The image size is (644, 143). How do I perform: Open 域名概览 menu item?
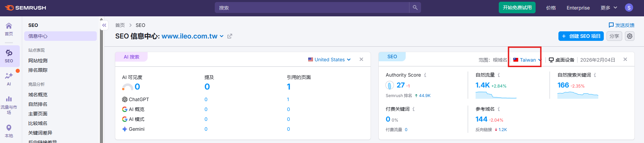pos(38,95)
